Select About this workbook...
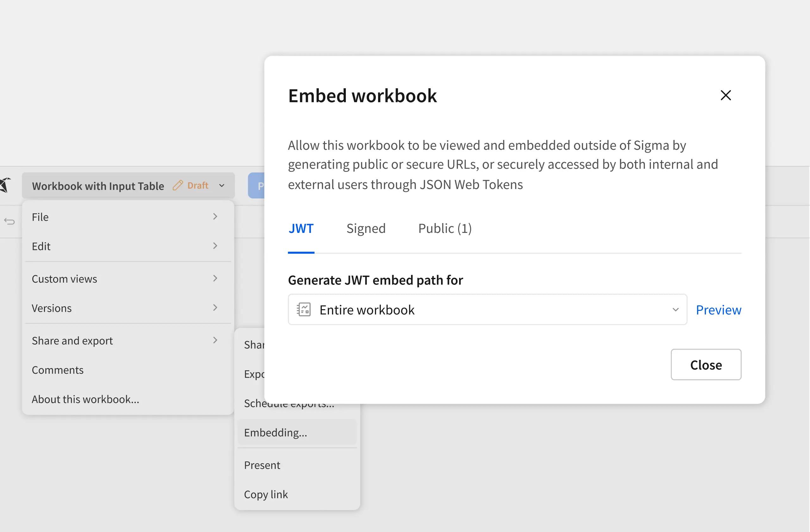 [128, 399]
